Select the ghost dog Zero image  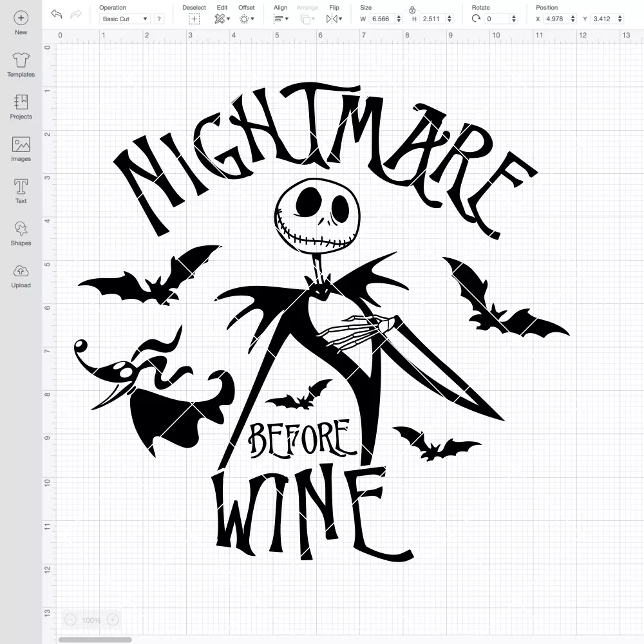154,392
